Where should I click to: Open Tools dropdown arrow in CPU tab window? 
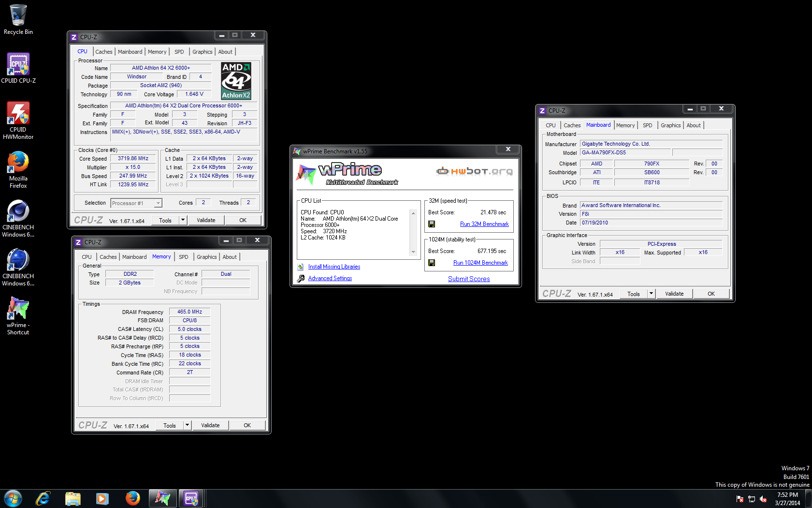pos(183,220)
